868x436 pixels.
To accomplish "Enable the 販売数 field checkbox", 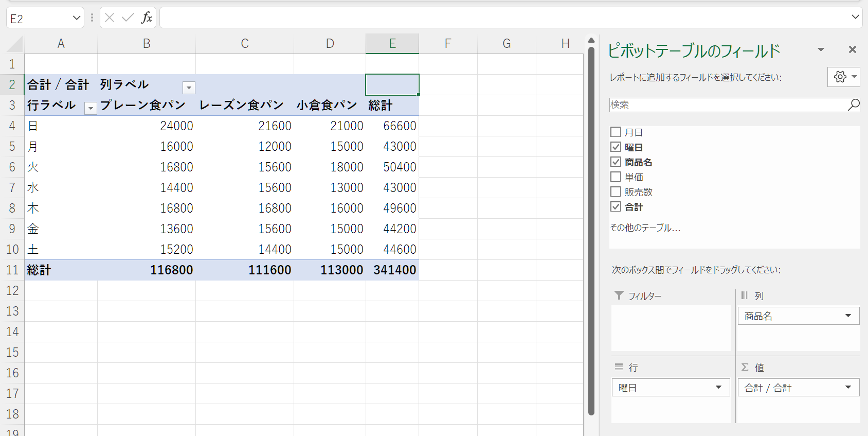I will pos(616,192).
